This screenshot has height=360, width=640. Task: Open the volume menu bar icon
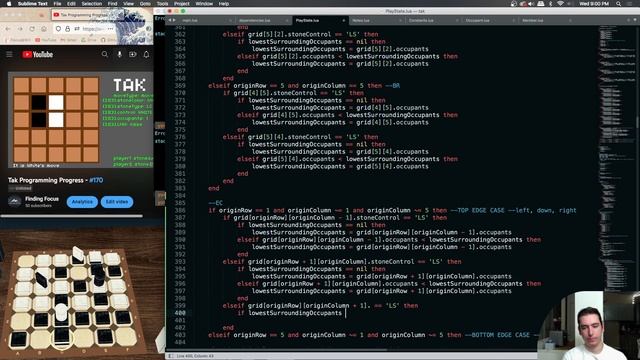531,4
